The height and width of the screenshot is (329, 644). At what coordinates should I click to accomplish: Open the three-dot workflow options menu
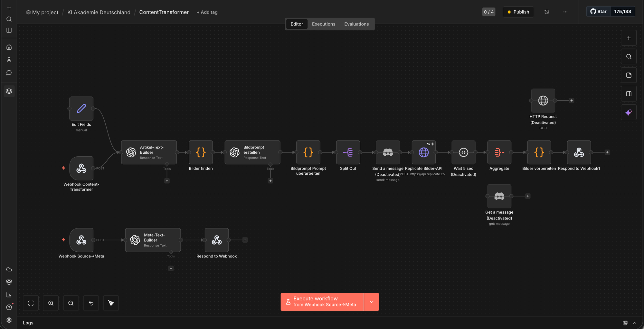coord(565,12)
